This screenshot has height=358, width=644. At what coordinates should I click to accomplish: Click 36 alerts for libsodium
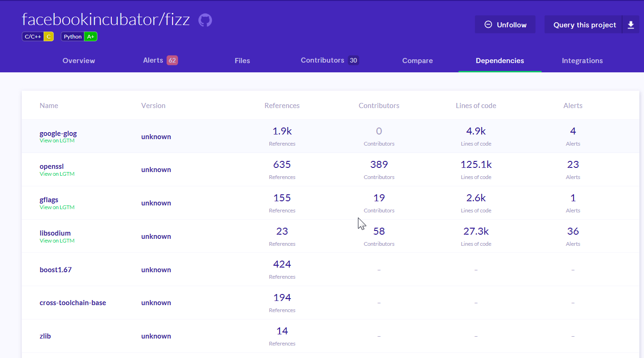573,231
